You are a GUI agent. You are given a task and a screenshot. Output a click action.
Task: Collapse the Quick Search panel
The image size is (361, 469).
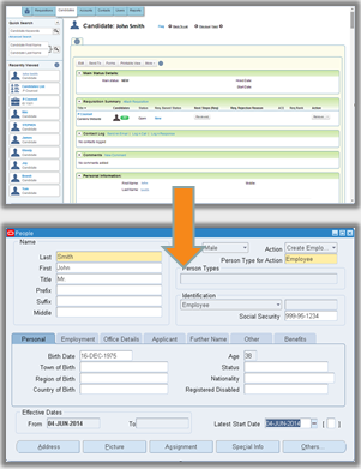click(x=57, y=23)
